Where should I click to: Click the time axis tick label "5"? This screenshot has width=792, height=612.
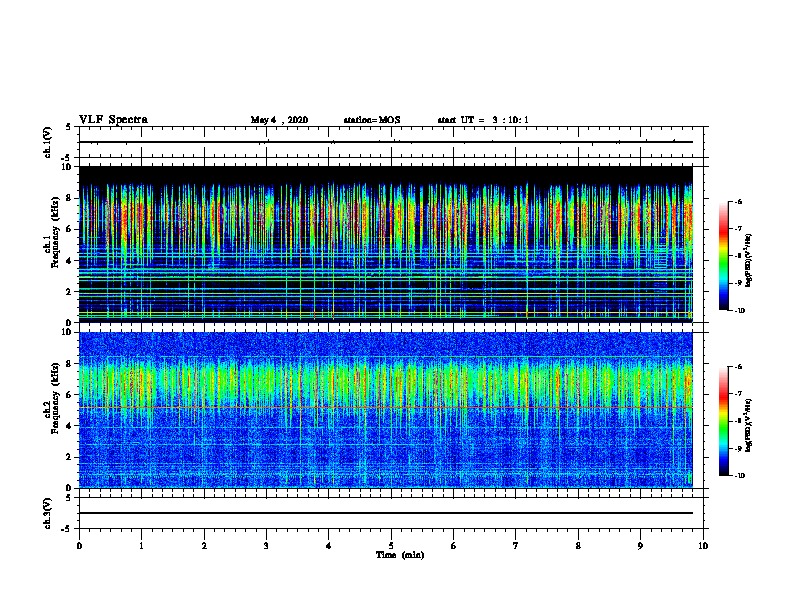click(x=391, y=546)
